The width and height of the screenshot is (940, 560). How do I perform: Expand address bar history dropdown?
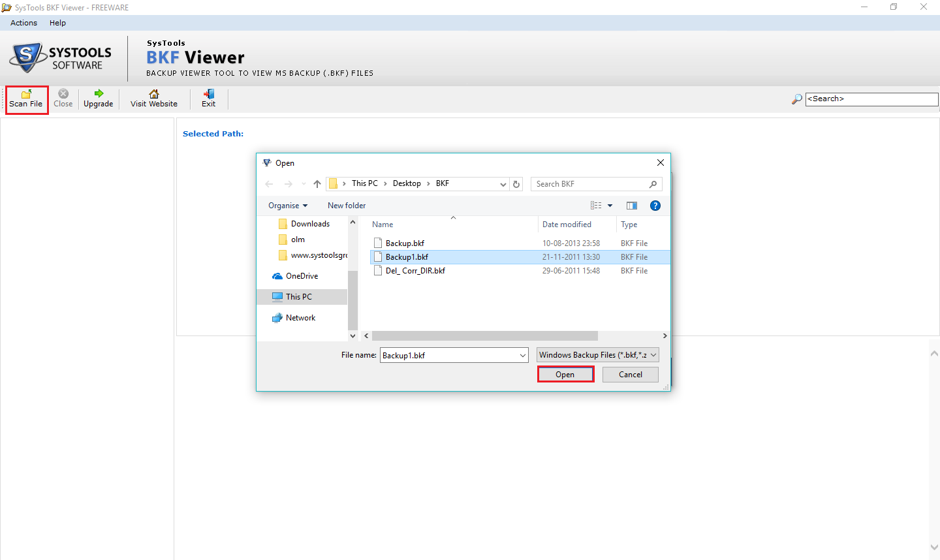click(x=503, y=184)
